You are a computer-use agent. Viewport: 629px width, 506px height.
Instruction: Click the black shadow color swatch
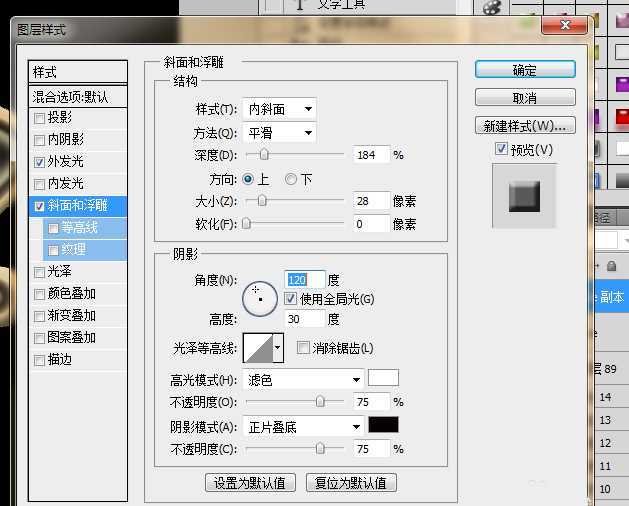pos(383,426)
